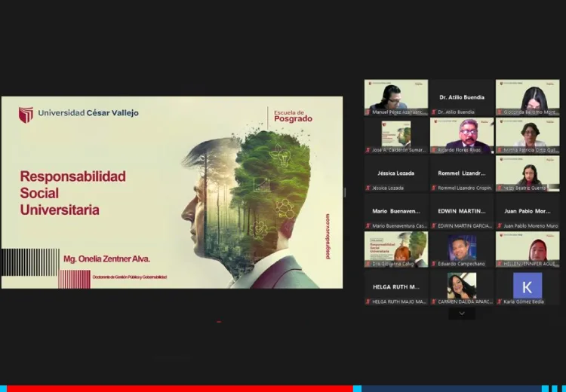Click the Escuela de Posgrado heading
Screen dimensions: 566x392
coord(293,116)
